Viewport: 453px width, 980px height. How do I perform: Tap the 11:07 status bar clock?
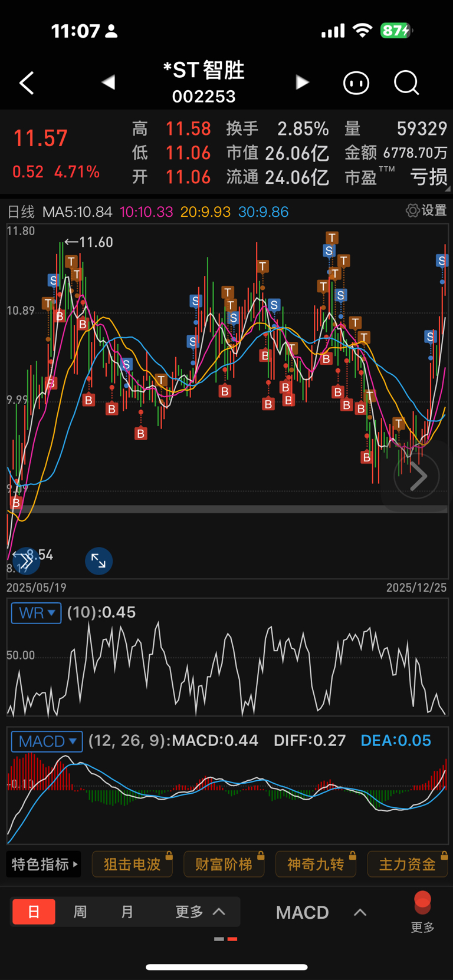point(75,31)
